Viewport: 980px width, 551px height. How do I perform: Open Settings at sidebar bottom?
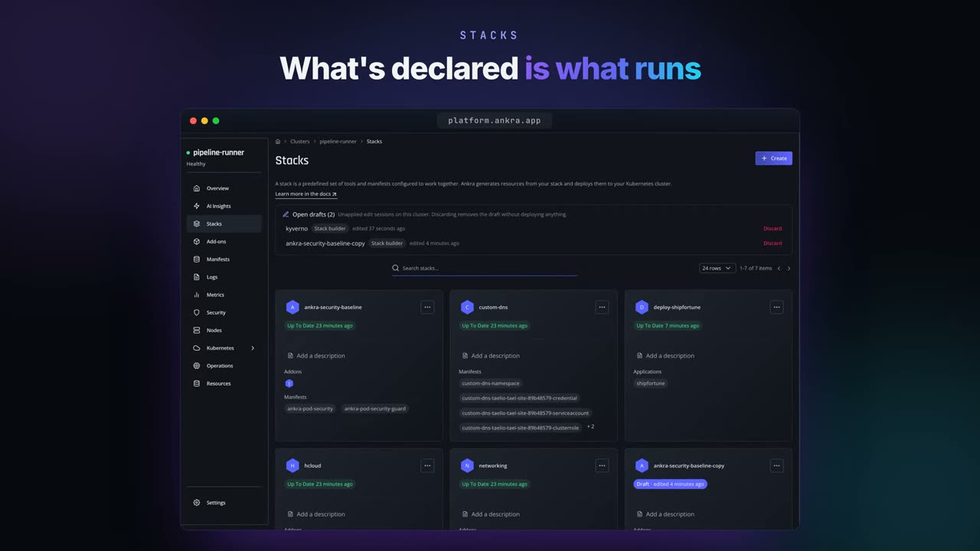click(224, 503)
